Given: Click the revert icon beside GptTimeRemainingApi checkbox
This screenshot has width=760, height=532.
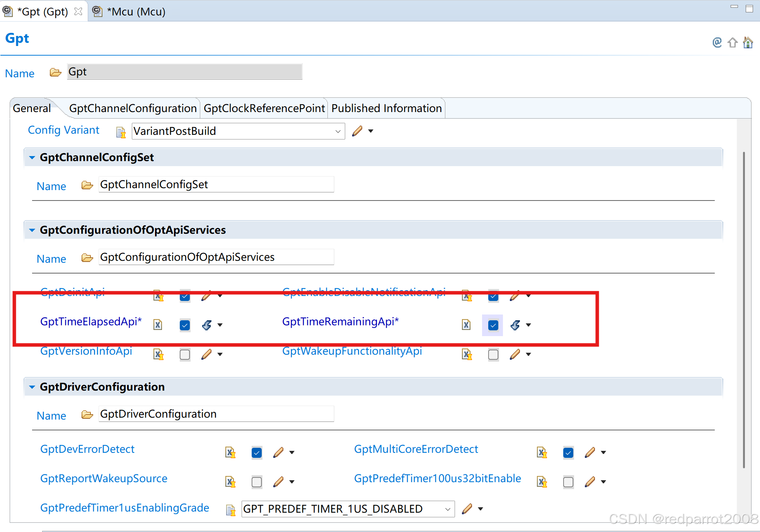Looking at the screenshot, I should pyautogui.click(x=515, y=325).
